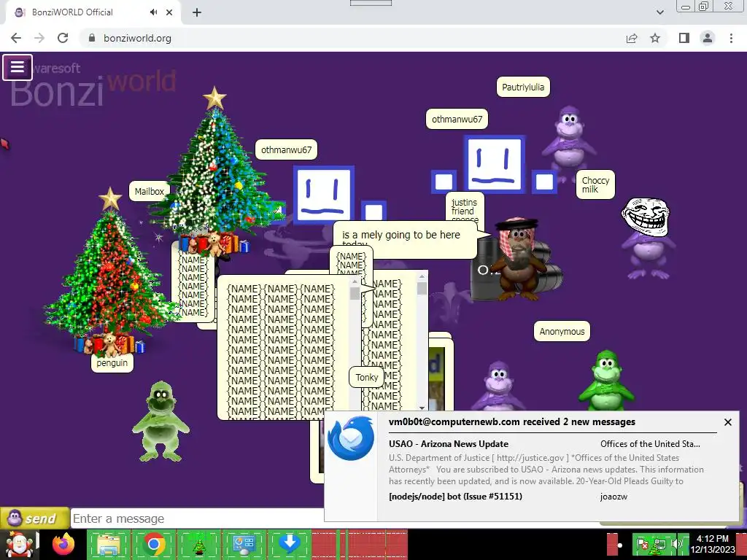Image resolution: width=747 pixels, height=560 pixels.
Task: Click the penguin name label
Action: point(112,363)
